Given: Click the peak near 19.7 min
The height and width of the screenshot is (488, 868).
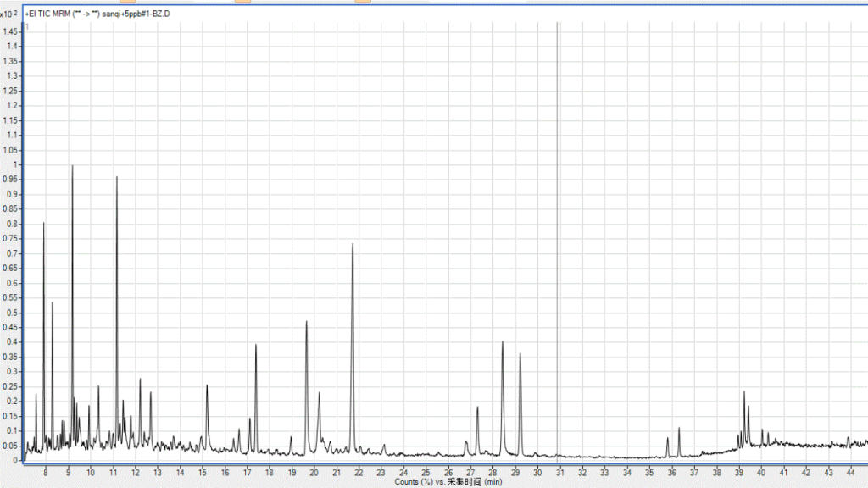Looking at the screenshot, I should tap(306, 323).
